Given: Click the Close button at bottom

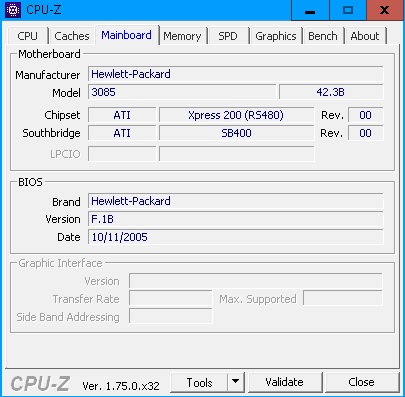Looking at the screenshot, I should tap(361, 382).
